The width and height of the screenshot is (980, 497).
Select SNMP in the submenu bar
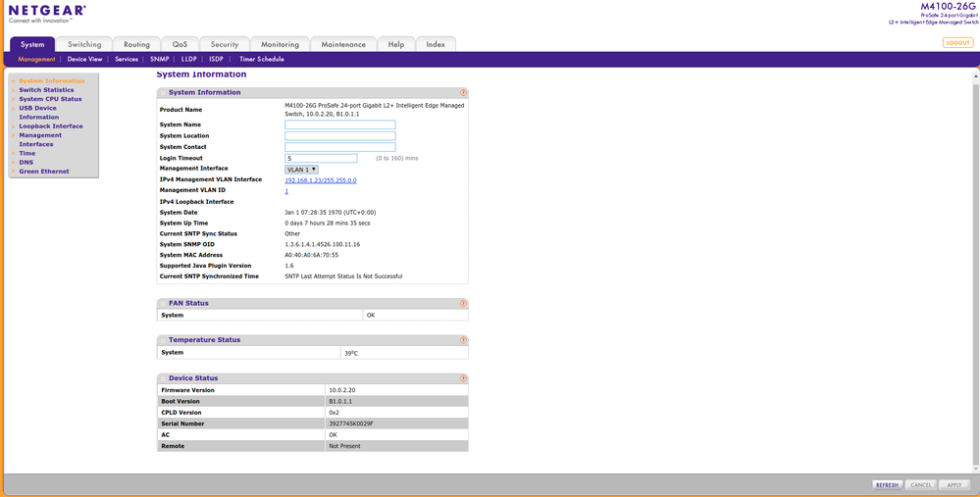[x=159, y=59]
